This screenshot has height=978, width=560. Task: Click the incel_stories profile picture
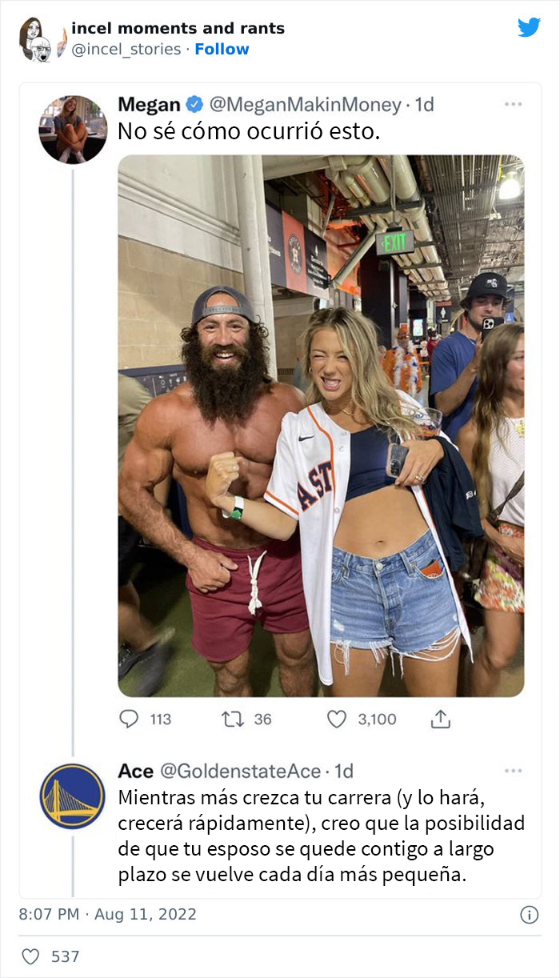(x=37, y=35)
